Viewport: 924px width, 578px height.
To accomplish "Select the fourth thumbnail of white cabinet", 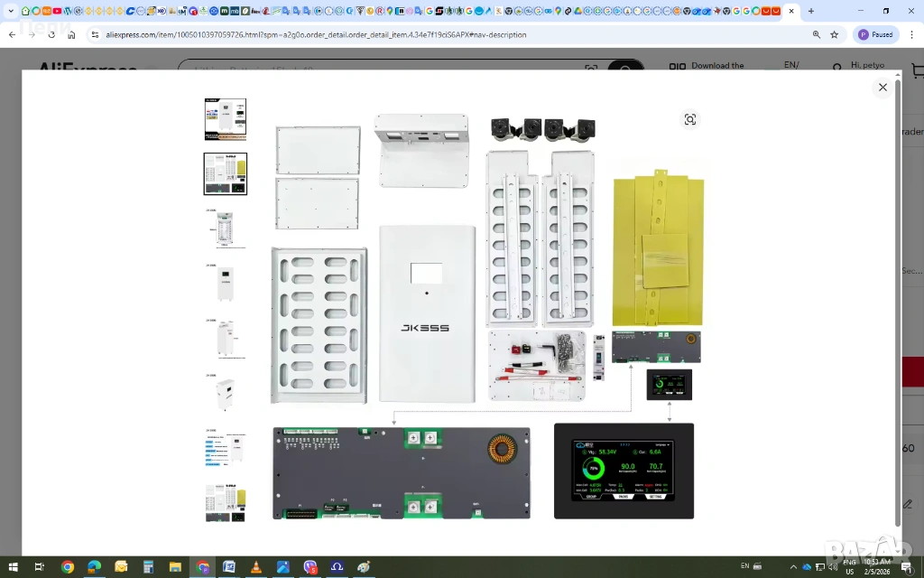I will (225, 284).
